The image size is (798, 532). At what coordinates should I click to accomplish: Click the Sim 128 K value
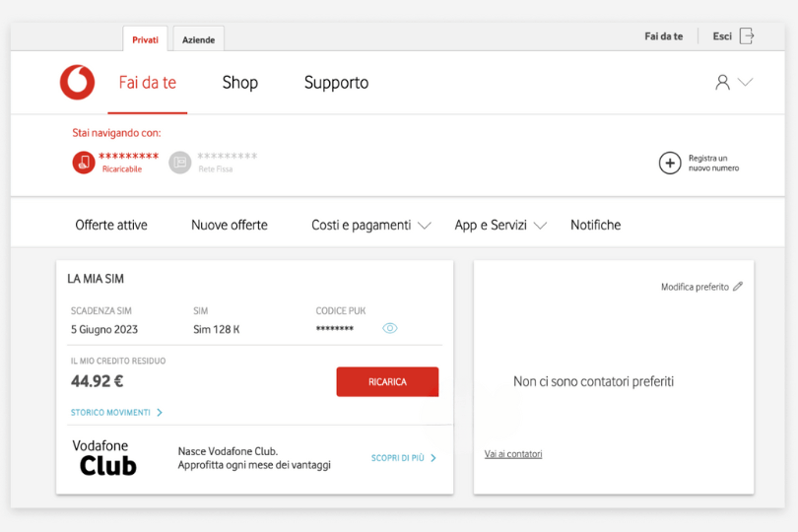pos(217,329)
